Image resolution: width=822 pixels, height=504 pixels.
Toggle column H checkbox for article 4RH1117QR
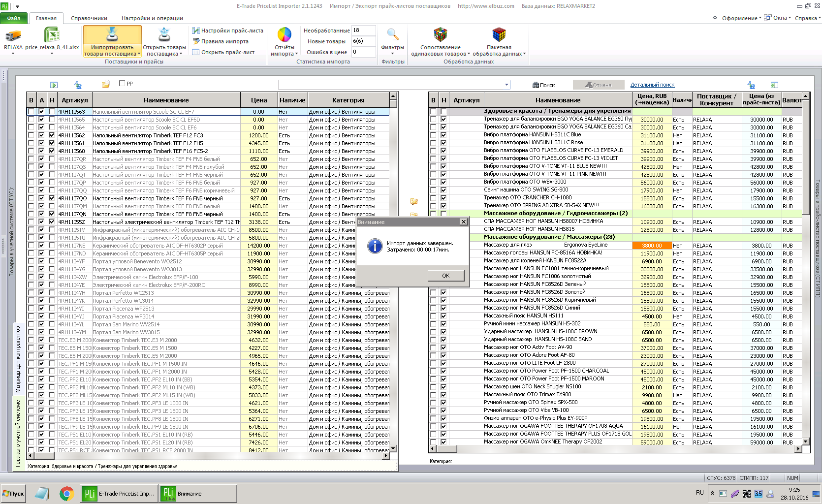(x=52, y=159)
